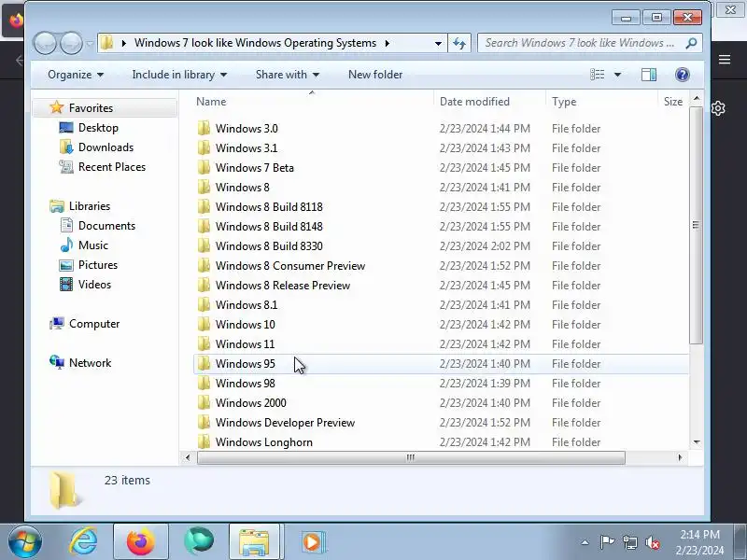Sort by the Size column header
747x560 pixels.
(673, 102)
